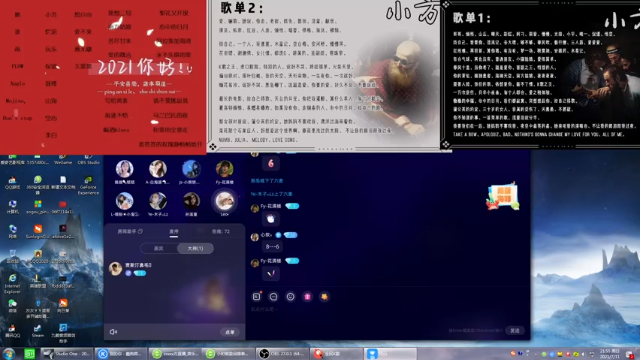
Task: Click the speaker volume icon in voice room panel
Action: coord(113,332)
